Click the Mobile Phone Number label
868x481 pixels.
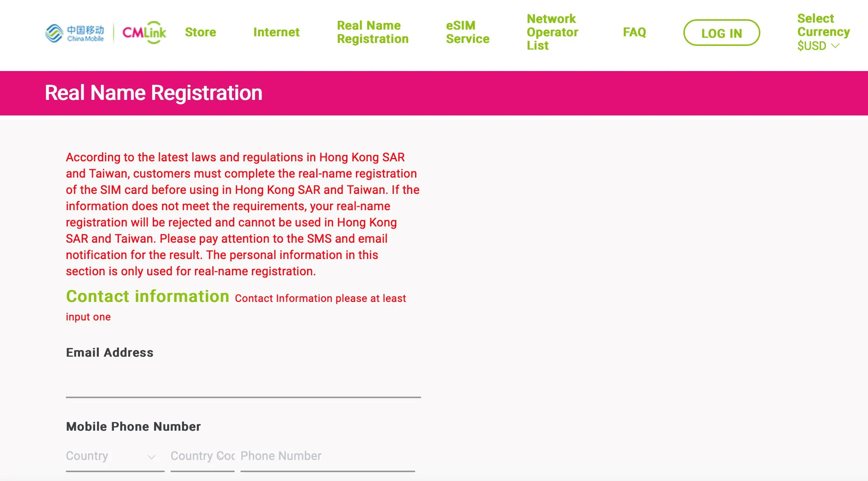click(x=133, y=427)
